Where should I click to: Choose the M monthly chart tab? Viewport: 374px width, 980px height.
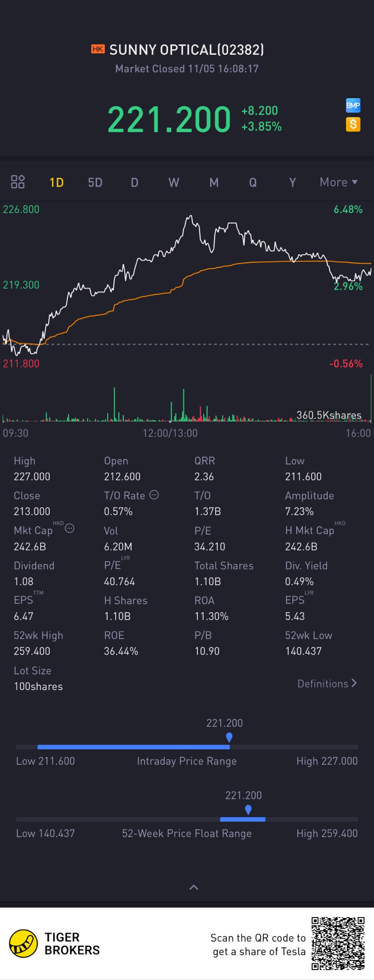(x=214, y=182)
